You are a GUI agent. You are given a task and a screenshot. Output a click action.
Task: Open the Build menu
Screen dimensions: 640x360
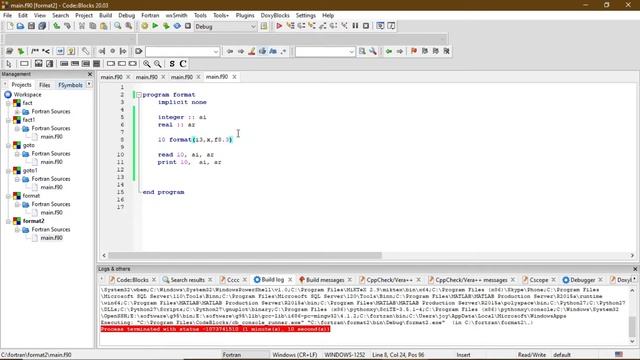[x=105, y=15]
